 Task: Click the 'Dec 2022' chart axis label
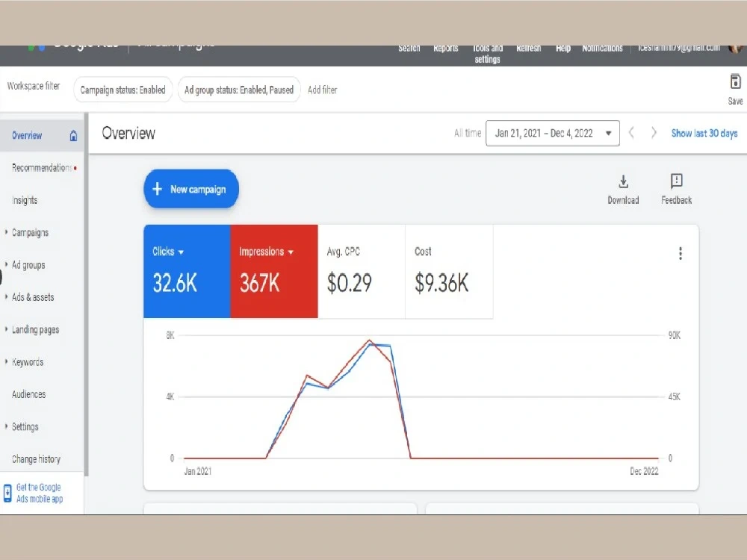(644, 471)
